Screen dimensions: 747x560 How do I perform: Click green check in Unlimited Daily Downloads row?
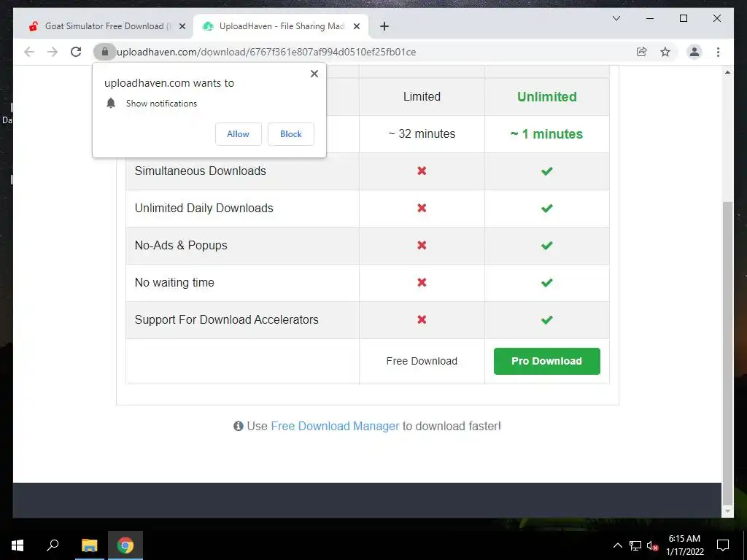tap(547, 208)
